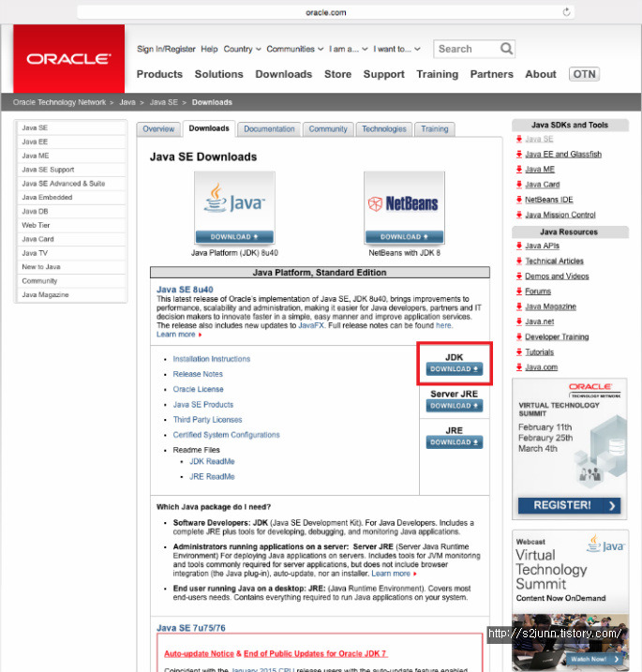Click the red arrow icon beside Tutorials
This screenshot has height=672, width=642.
(x=519, y=351)
